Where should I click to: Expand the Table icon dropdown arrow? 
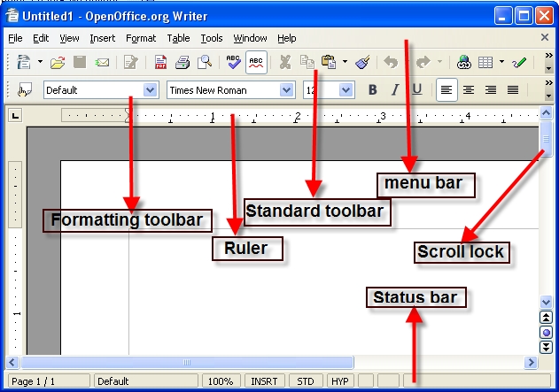tap(501, 62)
